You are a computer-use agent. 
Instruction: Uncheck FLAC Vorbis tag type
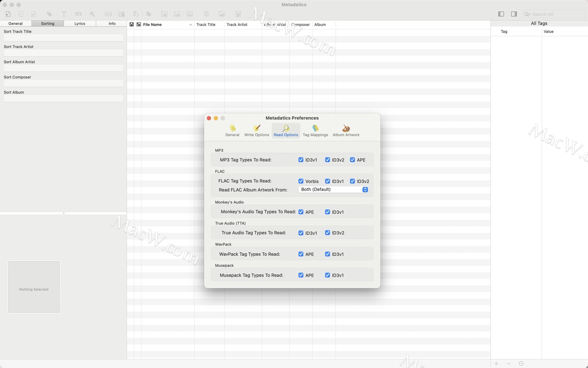(x=301, y=181)
